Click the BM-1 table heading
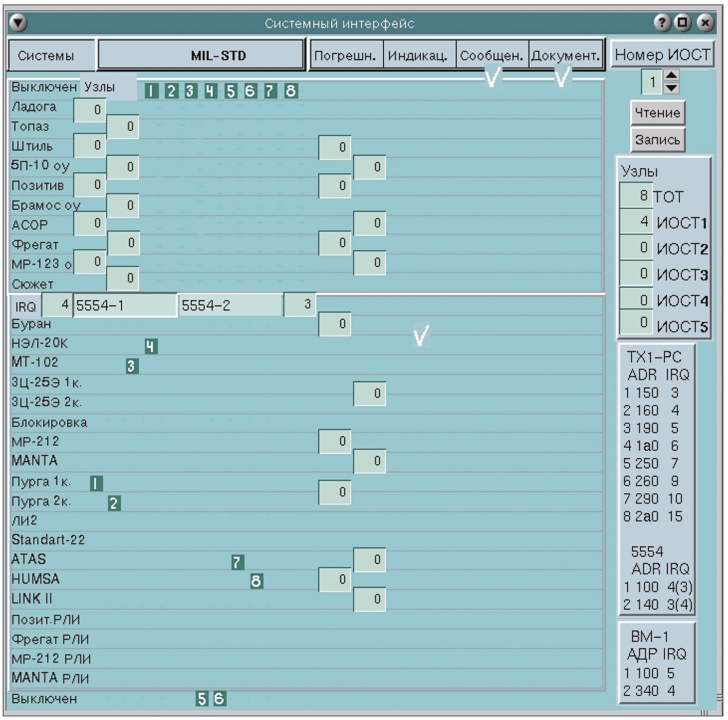Screen dimensions: 728x720 650,636
